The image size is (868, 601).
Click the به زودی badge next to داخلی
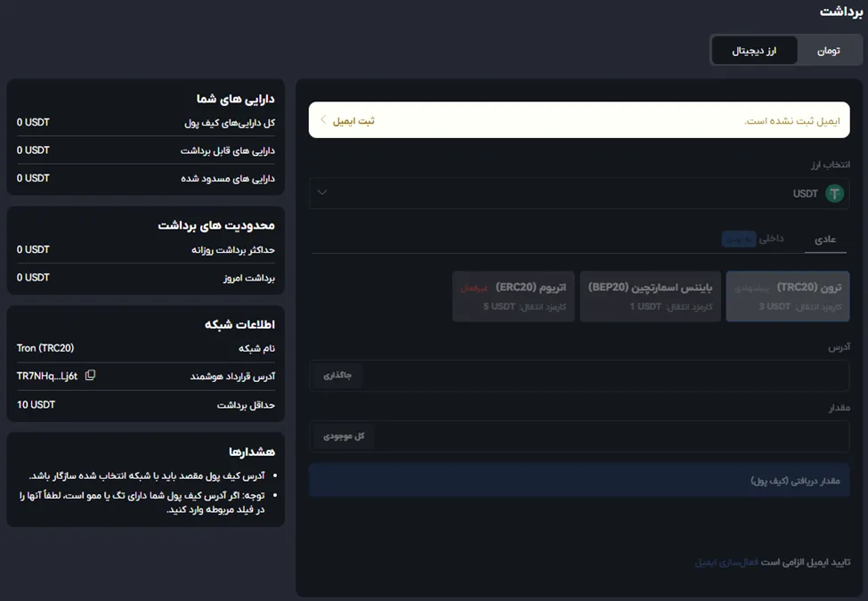point(738,240)
